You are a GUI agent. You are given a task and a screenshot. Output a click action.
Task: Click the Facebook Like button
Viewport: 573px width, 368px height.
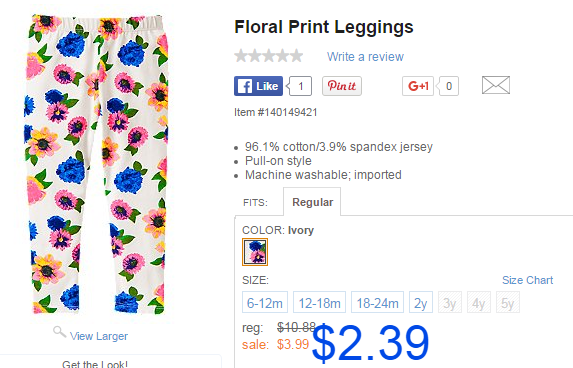tap(258, 86)
